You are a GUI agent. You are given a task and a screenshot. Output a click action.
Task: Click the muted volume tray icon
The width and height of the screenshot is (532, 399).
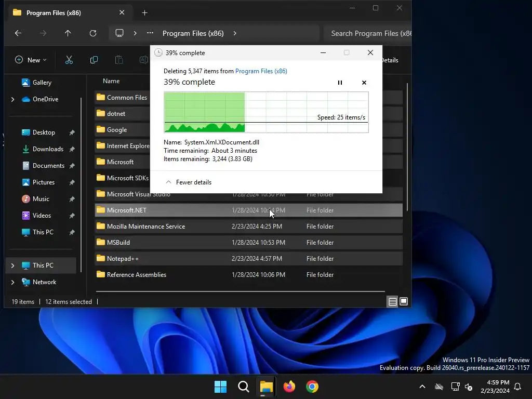pos(469,387)
